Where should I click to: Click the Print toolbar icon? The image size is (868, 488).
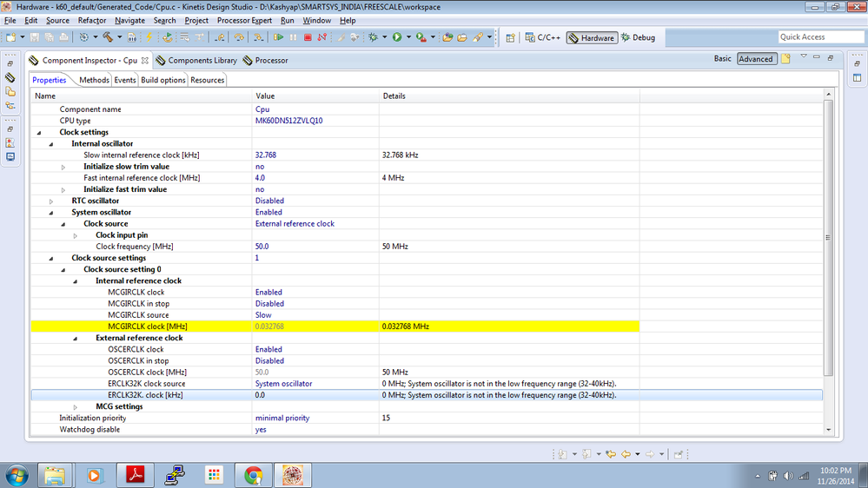[x=63, y=37]
